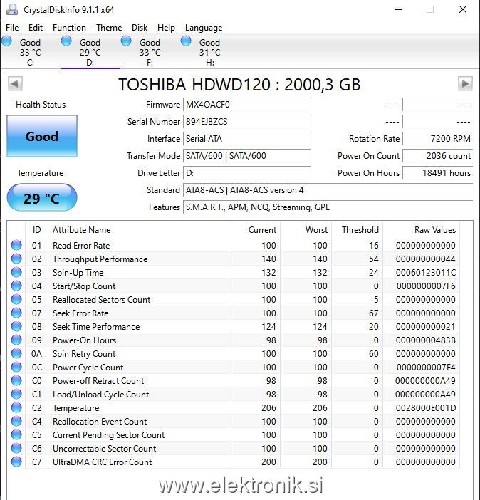Screen dimensions: 480x500
Task: Click the status icon for Reallocation Event Count
Action: click(16, 421)
